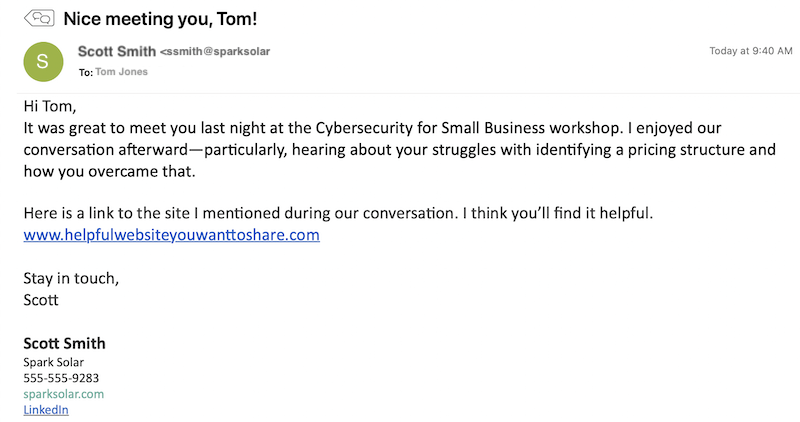Screen dimensions: 800x422
Task: Click the sender name Scott Smith in header
Action: [117, 52]
